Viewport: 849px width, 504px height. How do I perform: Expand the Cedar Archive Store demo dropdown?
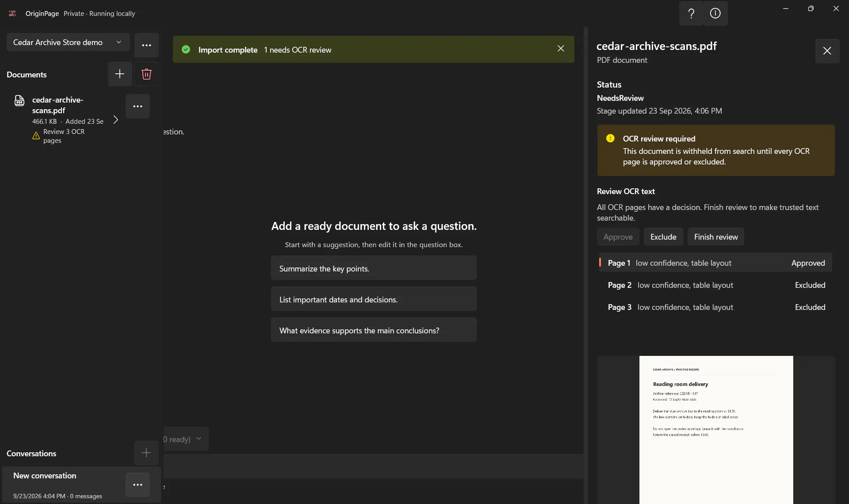(x=68, y=42)
